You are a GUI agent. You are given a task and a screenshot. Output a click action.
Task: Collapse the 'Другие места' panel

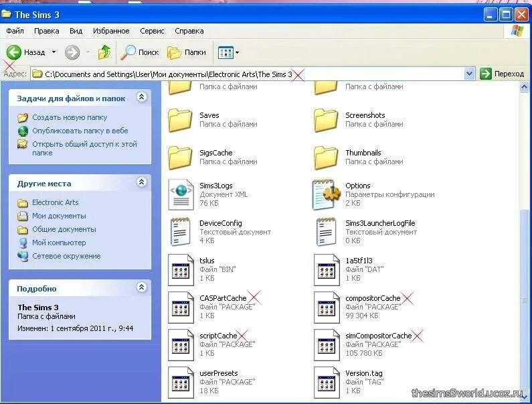[141, 182]
